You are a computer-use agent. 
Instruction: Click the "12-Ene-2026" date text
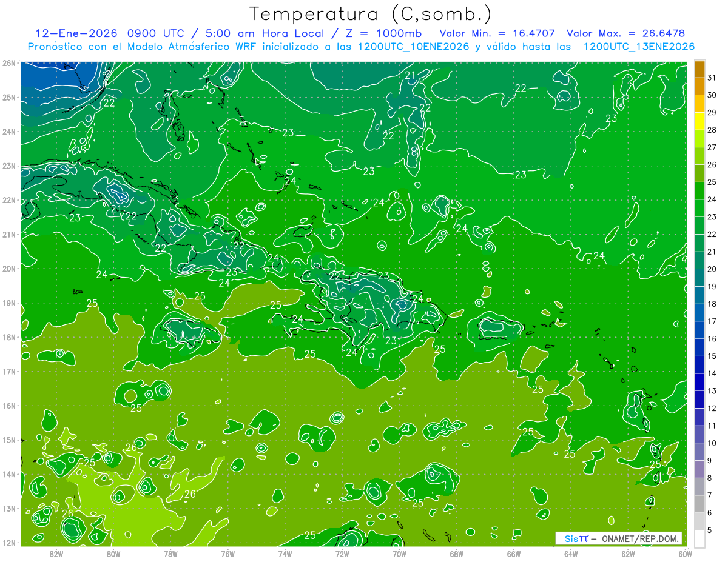tap(77, 33)
